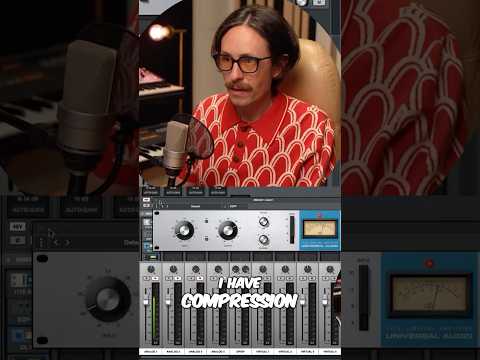Click the upper small knob on the compressor
The image size is (480, 360).
(264, 222)
